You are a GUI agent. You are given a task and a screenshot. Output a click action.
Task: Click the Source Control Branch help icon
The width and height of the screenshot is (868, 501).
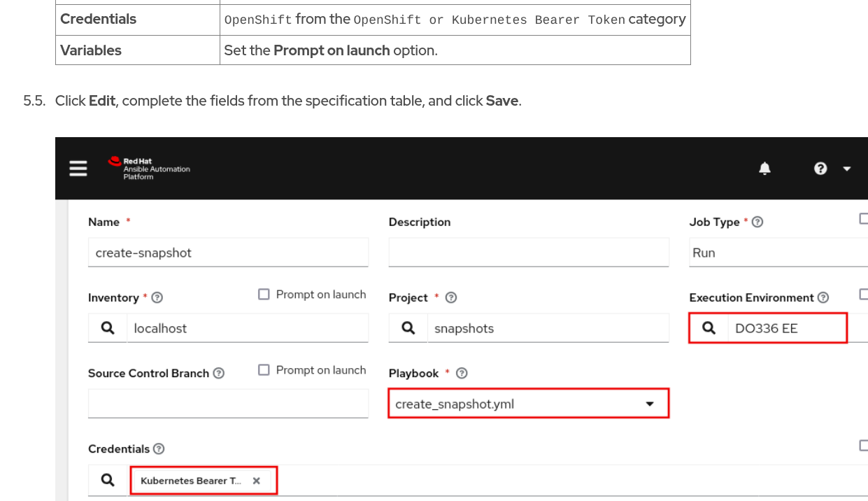coord(219,373)
